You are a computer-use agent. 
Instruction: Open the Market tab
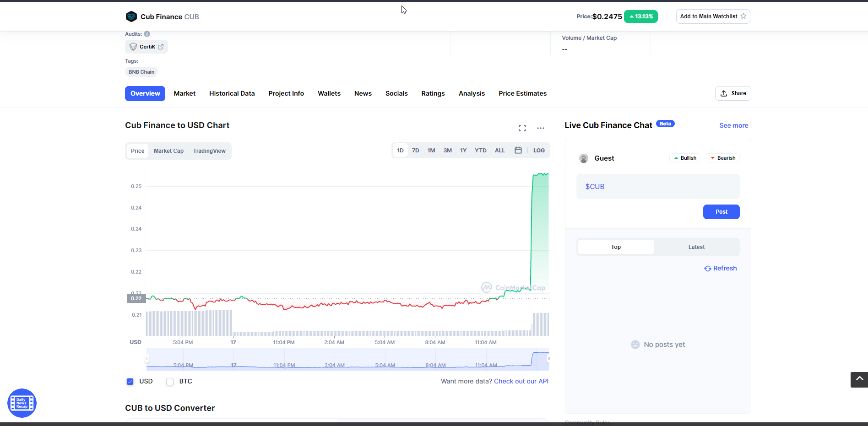tap(184, 93)
